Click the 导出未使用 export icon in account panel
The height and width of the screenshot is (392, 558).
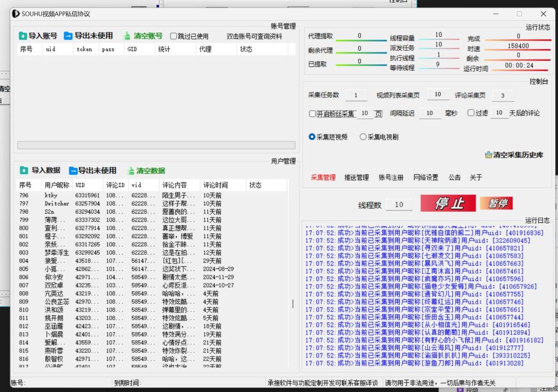68,36
